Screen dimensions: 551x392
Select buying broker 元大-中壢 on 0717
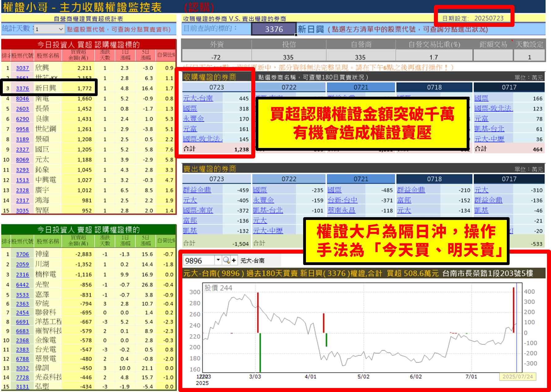click(x=489, y=139)
